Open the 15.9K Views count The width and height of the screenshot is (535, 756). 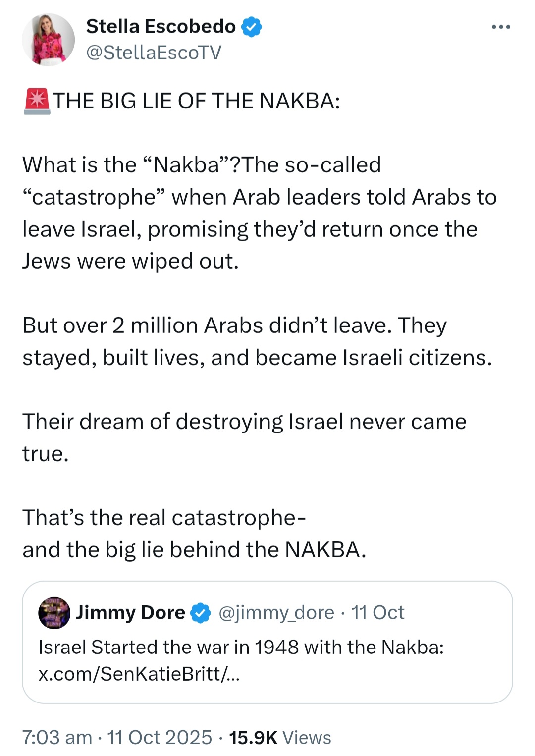280,737
